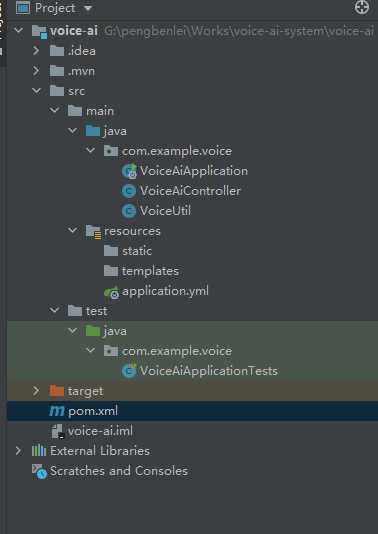Click the locate/select opened file crosshair icon
The height and width of the screenshot is (534, 378).
(362, 7)
